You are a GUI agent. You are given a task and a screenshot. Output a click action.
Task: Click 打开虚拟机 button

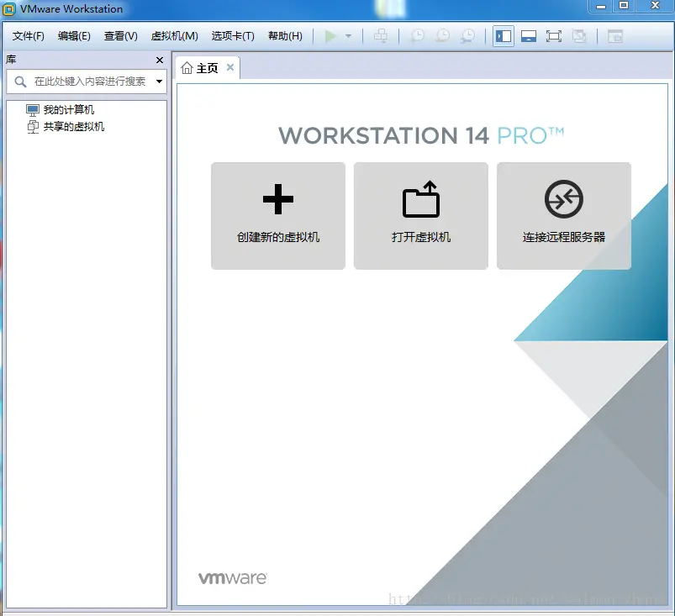pyautogui.click(x=421, y=216)
